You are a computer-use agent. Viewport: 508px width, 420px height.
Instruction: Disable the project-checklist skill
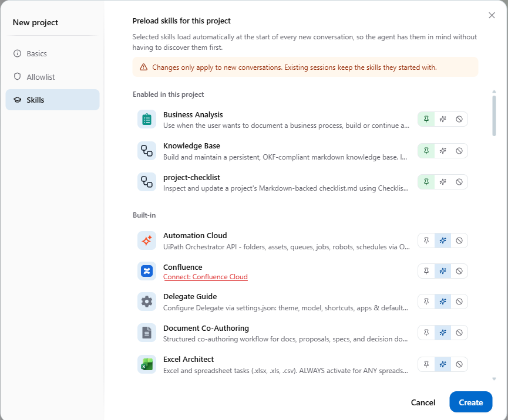(459, 182)
